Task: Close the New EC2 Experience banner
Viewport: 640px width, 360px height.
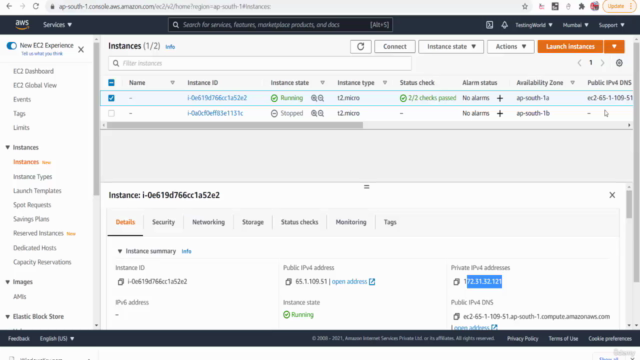Action: (81, 49)
